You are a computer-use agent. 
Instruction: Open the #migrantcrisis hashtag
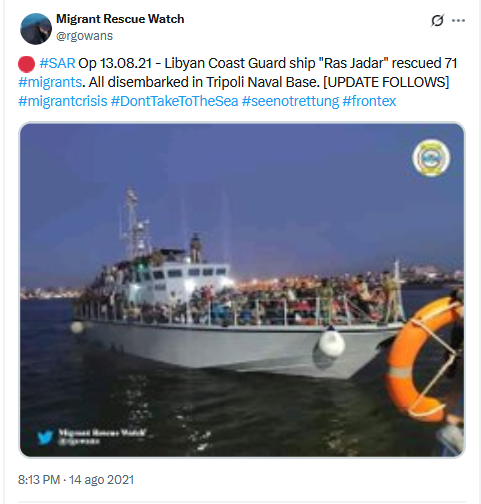[x=63, y=101]
